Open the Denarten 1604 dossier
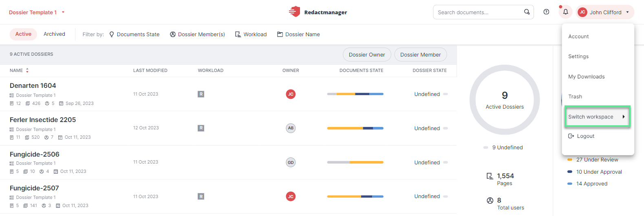The height and width of the screenshot is (216, 644). pos(33,86)
